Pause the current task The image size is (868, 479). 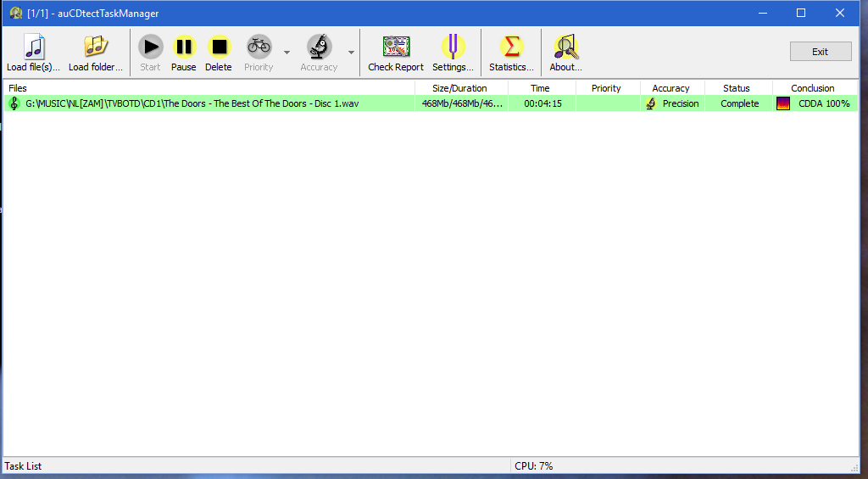(183, 47)
